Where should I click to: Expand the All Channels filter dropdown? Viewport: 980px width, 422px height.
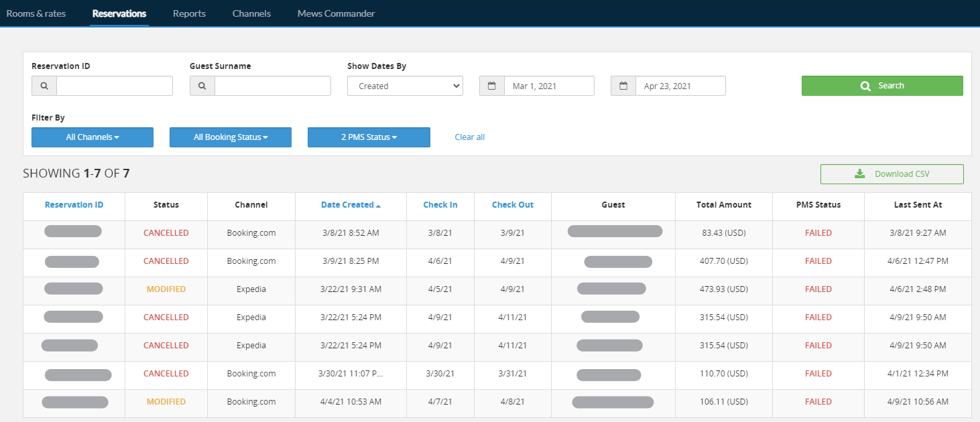(93, 137)
